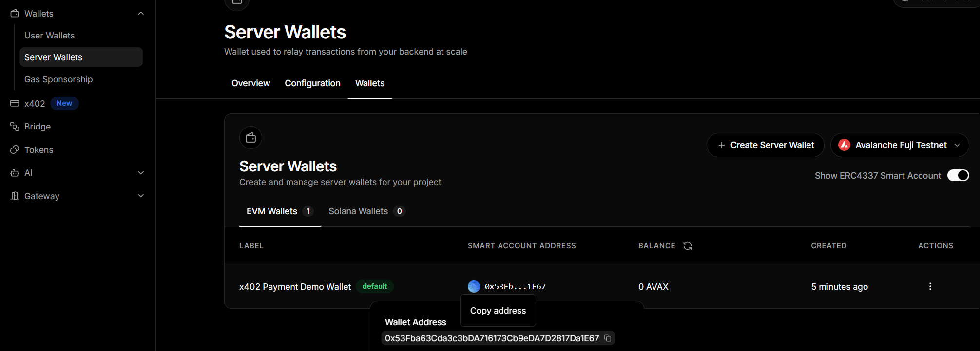The image size is (980, 351).
Task: Refresh balances using the refresh icon
Action: click(687, 245)
